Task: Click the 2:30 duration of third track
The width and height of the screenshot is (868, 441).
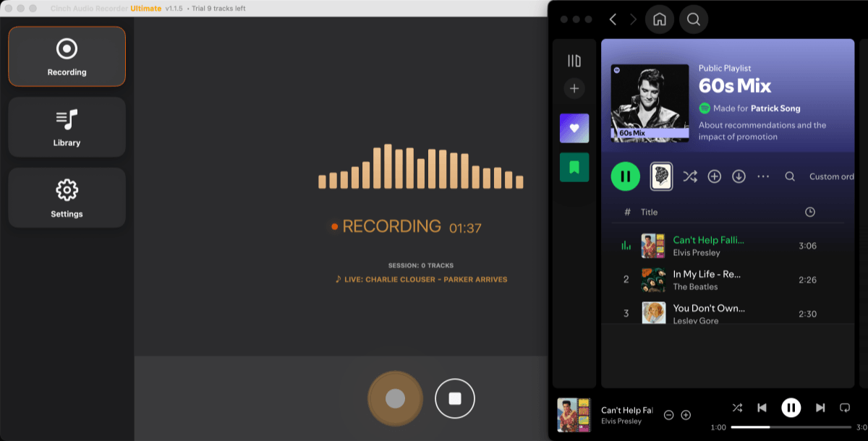Action: point(807,314)
